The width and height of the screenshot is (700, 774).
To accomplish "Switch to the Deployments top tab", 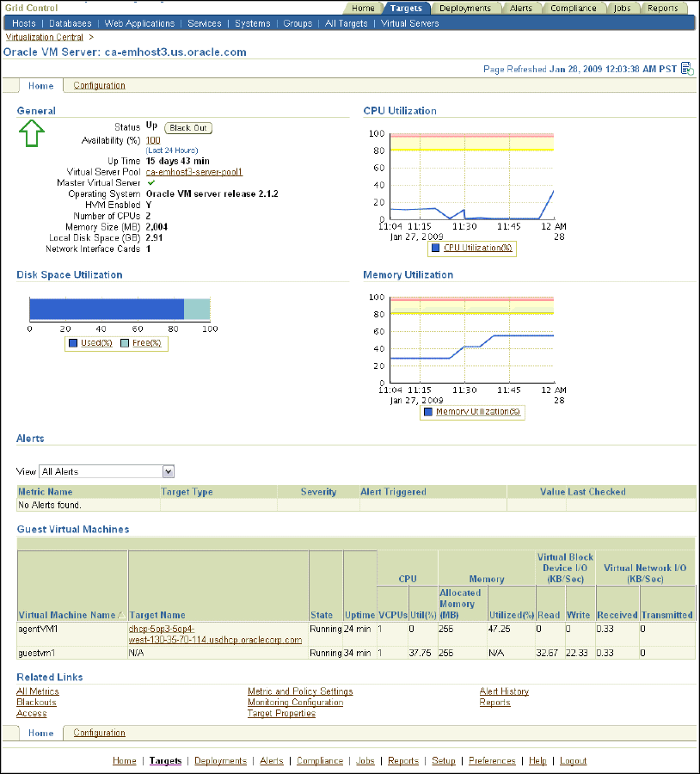I will (x=465, y=8).
